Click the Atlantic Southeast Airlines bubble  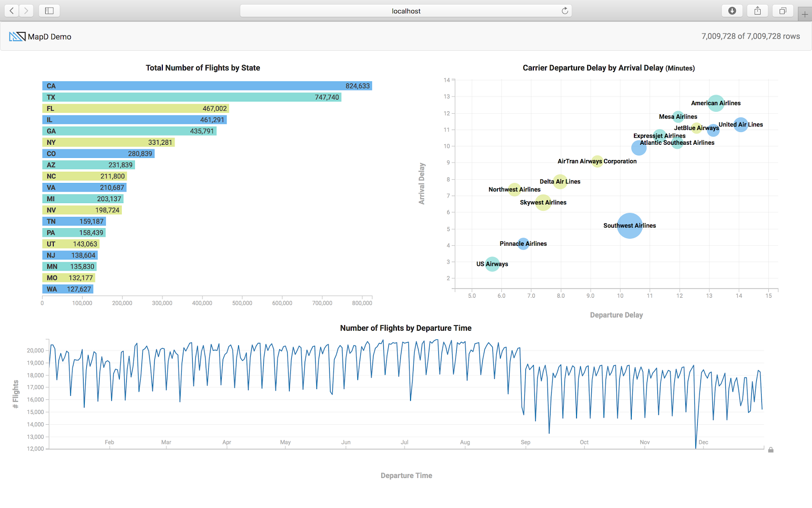677,143
